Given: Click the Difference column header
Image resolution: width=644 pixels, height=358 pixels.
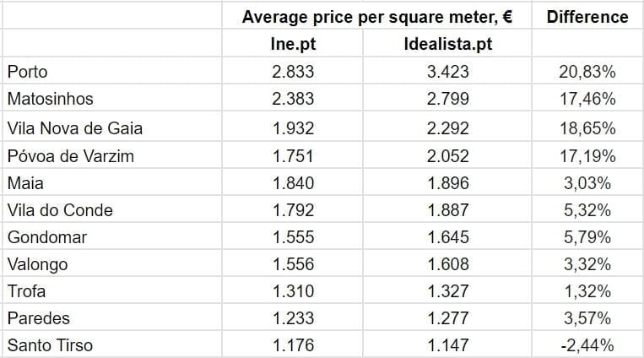Looking at the screenshot, I should tap(587, 17).
